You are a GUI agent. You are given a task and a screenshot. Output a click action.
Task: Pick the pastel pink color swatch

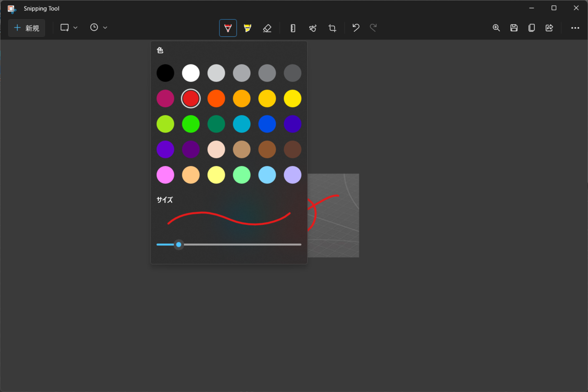pos(165,175)
